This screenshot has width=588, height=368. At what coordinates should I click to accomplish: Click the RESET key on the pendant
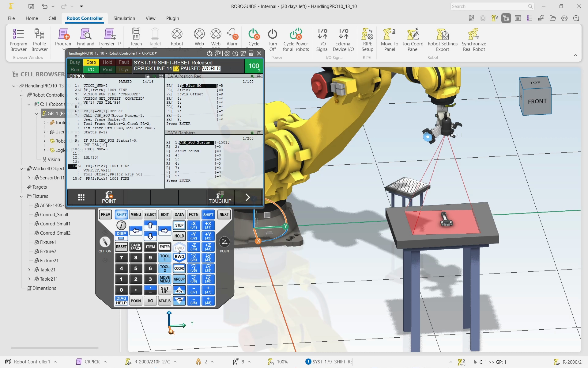click(121, 247)
